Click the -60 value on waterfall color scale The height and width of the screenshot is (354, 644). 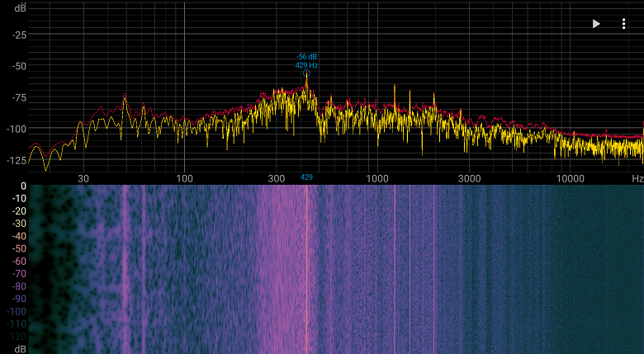(17, 261)
